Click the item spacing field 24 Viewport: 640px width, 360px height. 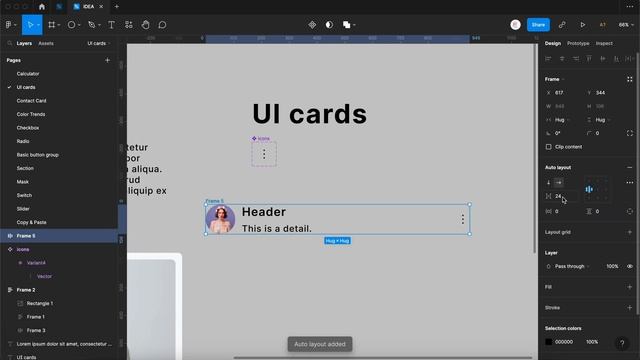[x=562, y=196]
